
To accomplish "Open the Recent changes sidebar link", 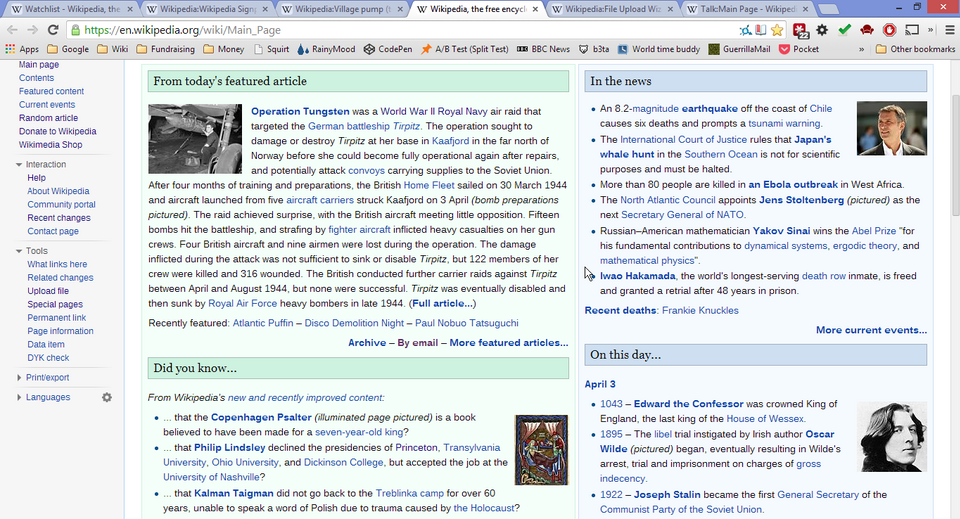I will tap(59, 218).
